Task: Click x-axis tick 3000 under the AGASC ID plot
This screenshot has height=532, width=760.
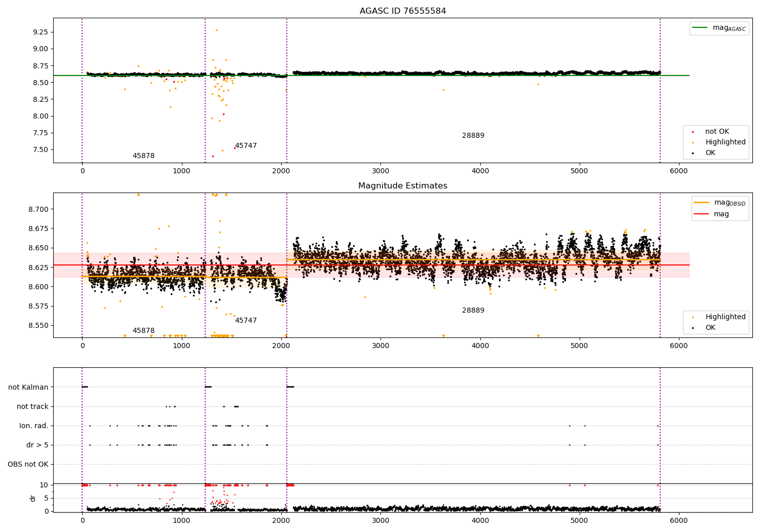Action: pos(381,171)
